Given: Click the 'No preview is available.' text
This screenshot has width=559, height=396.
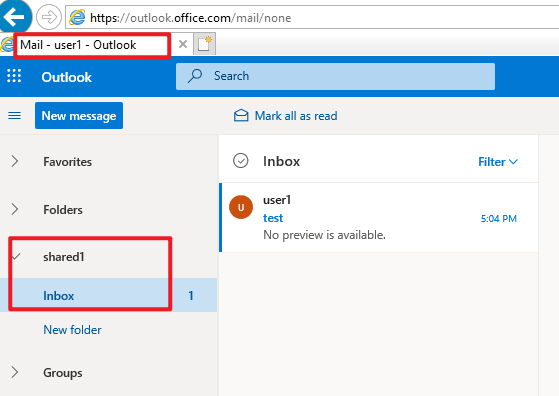Looking at the screenshot, I should [324, 235].
